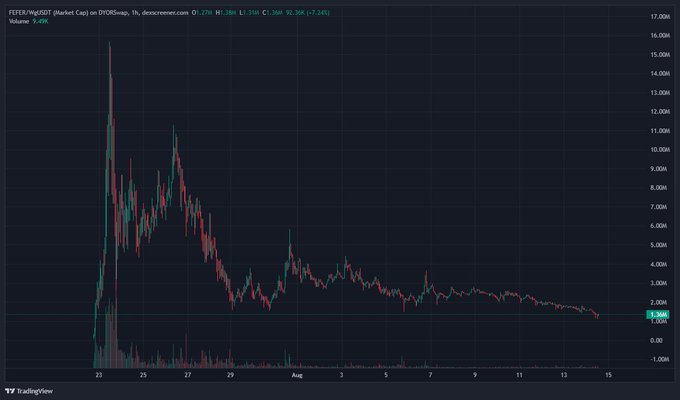Image resolution: width=680 pixels, height=400 pixels.
Task: Click the 15.00M price axis label
Action: coord(660,55)
